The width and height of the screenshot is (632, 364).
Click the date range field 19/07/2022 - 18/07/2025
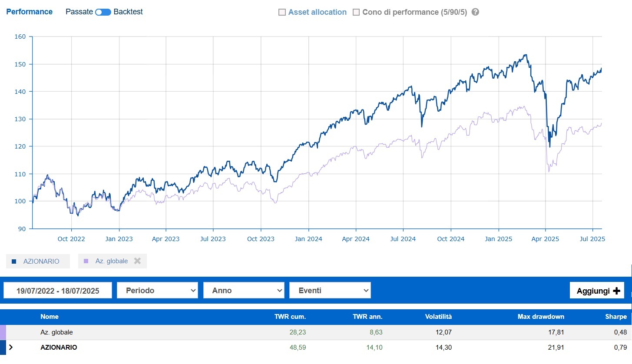(x=58, y=291)
